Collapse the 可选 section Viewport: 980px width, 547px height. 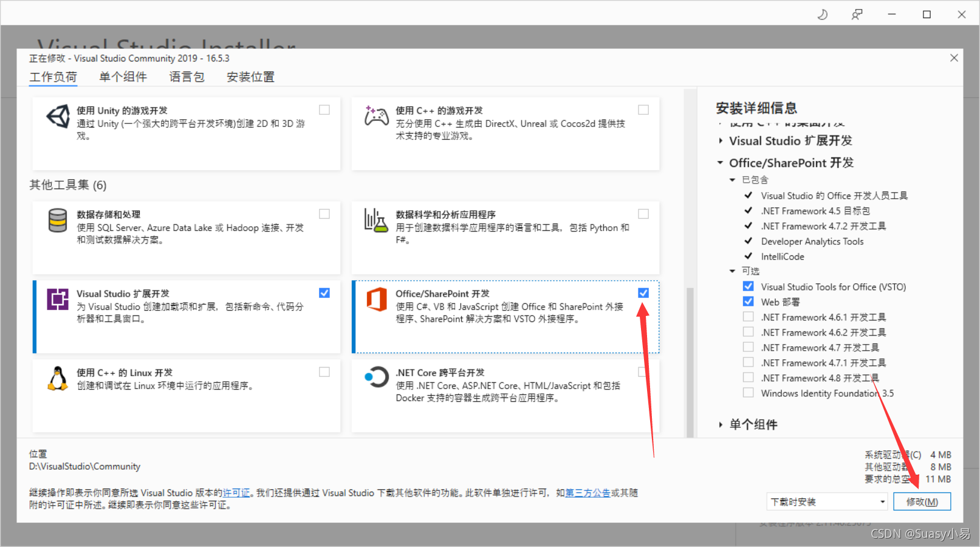(x=733, y=271)
